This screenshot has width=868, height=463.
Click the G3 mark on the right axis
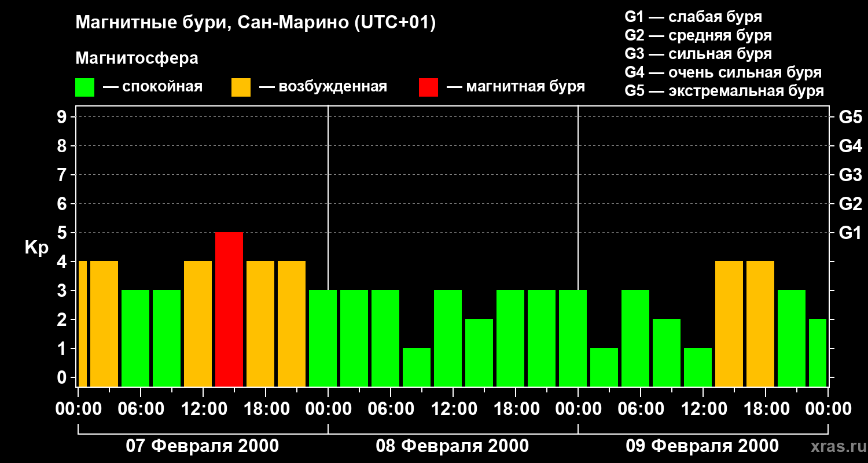[850, 175]
